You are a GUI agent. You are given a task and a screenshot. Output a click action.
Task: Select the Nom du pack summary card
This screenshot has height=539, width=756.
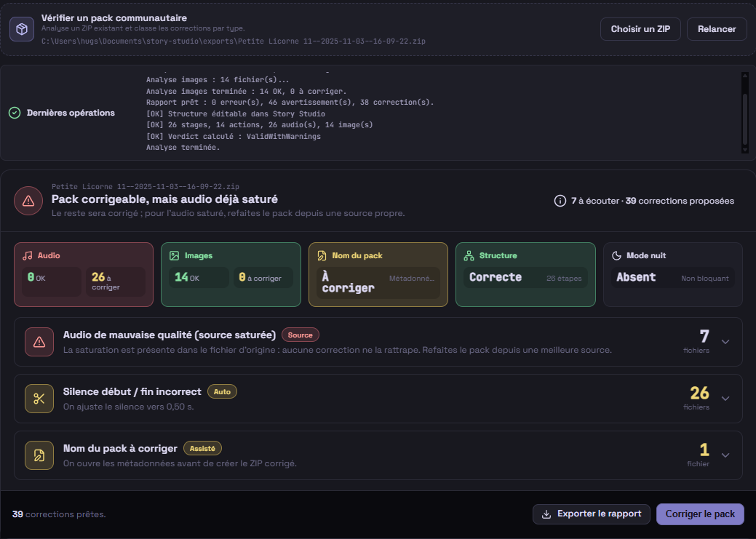[378, 274]
